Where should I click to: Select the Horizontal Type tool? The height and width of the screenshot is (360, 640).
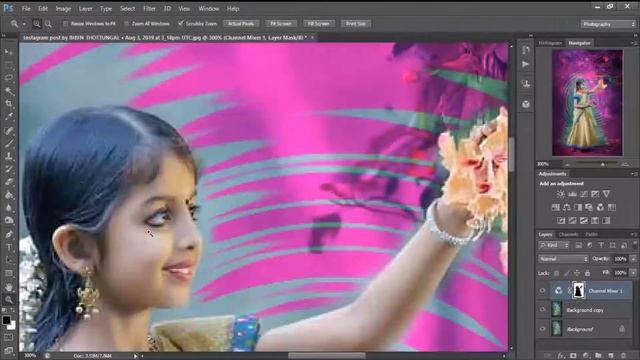pos(9,247)
